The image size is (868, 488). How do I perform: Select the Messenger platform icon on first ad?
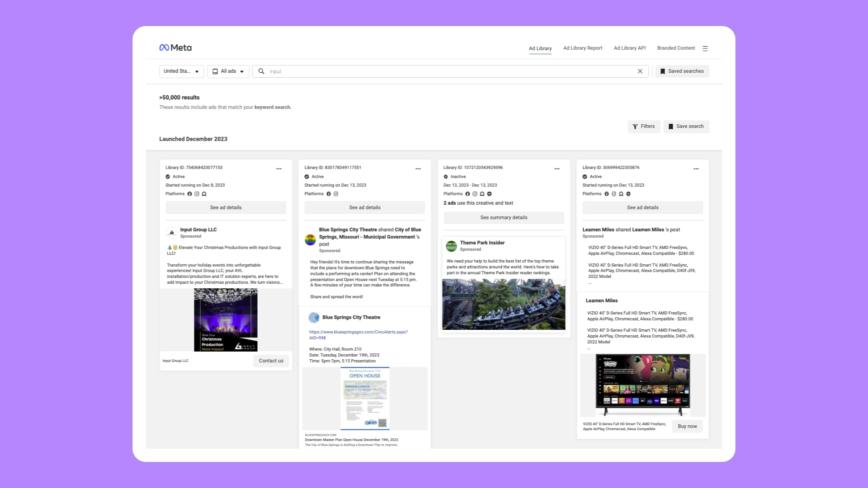click(204, 193)
